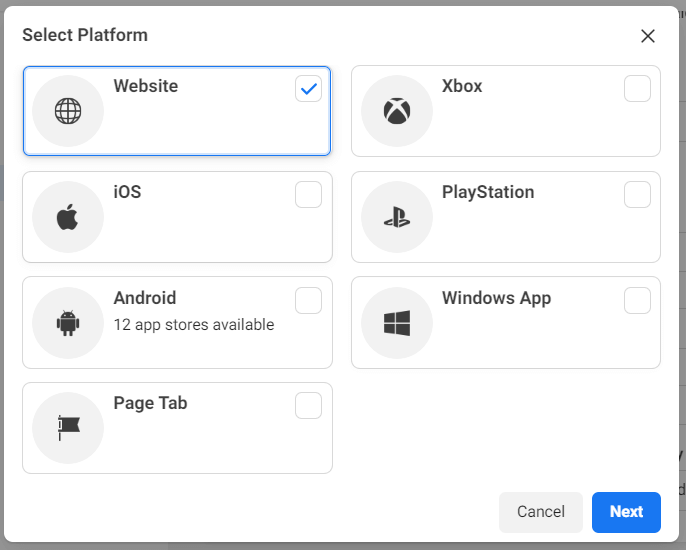Enable the Page Tab checkbox
The height and width of the screenshot is (550, 686).
coord(308,406)
